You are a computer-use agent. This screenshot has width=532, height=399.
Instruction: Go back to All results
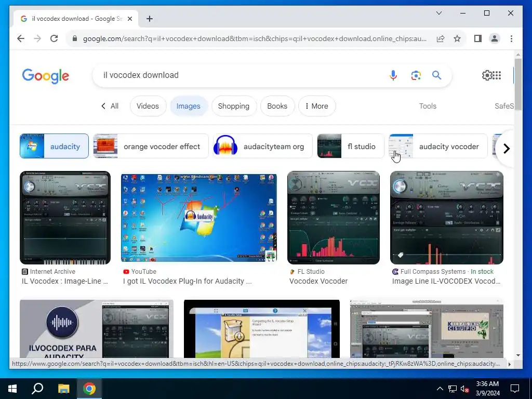pyautogui.click(x=110, y=106)
